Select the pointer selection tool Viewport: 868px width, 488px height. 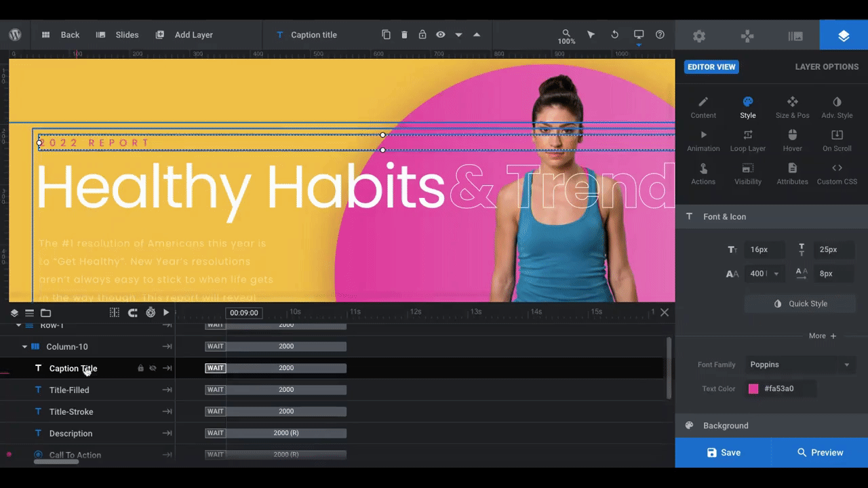[591, 35]
